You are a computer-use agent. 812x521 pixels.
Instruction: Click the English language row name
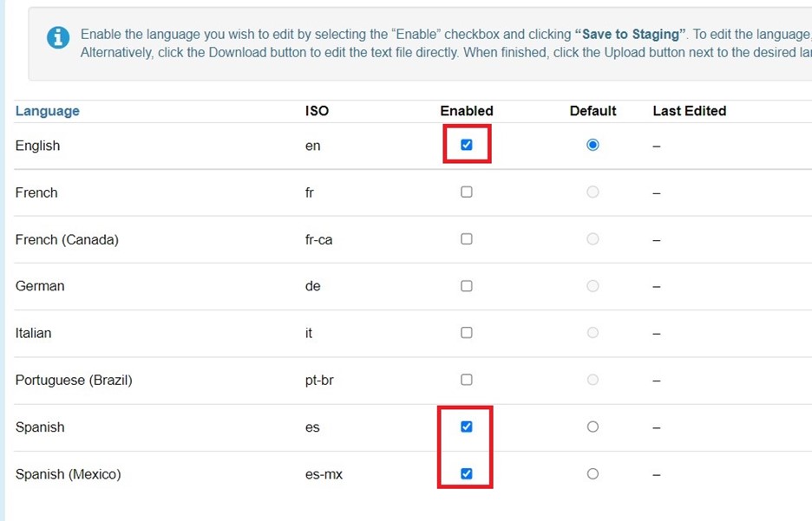click(x=37, y=146)
